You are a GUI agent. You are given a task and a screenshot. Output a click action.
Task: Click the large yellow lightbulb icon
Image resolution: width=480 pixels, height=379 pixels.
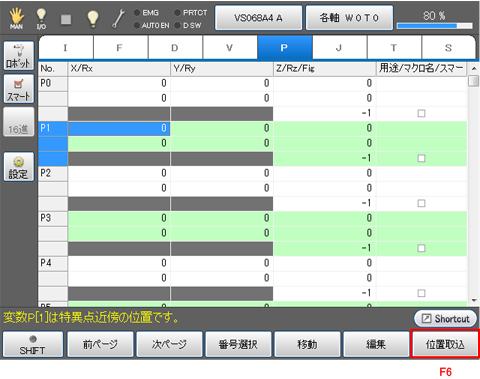click(92, 18)
